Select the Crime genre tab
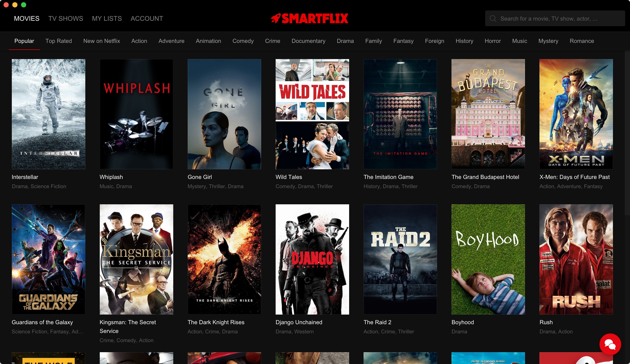The height and width of the screenshot is (364, 630). point(273,41)
